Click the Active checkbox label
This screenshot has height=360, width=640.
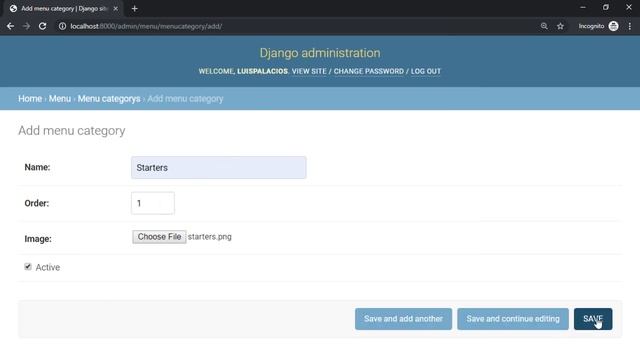click(x=48, y=267)
